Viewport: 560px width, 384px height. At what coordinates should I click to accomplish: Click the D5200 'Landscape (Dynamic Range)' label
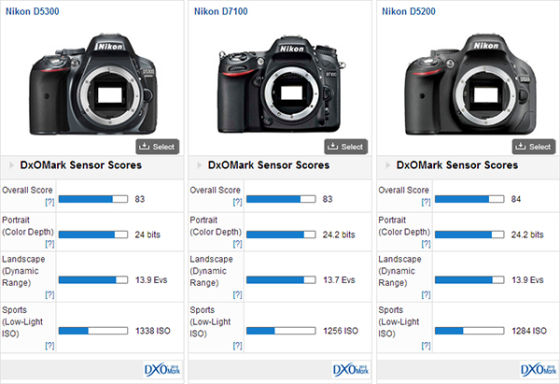[400, 271]
